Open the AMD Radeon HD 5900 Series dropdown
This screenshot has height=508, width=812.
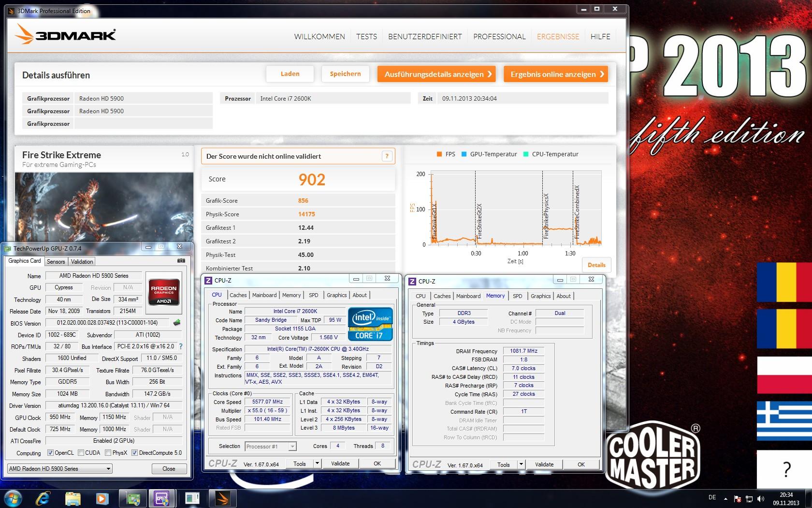(60, 468)
